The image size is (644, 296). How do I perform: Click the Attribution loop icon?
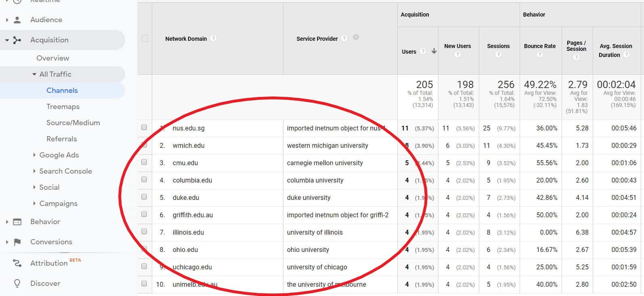point(17,263)
